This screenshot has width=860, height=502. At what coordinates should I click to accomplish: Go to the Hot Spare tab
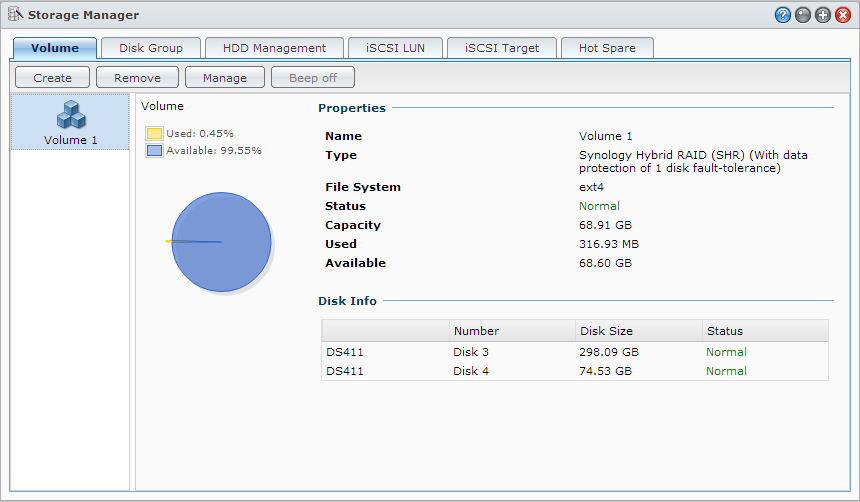pos(607,48)
